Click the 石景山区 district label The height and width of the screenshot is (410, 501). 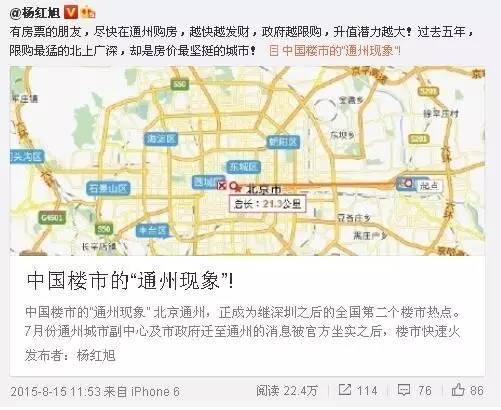[108, 188]
